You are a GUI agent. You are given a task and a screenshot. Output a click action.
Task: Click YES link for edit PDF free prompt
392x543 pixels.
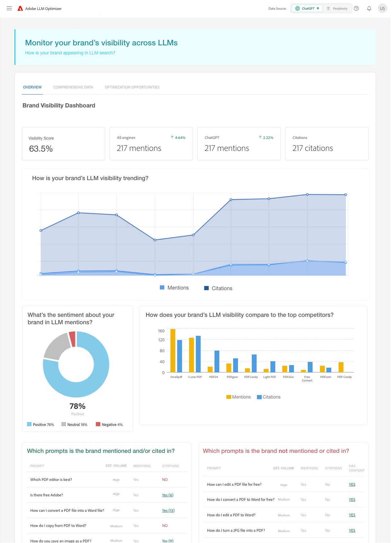click(x=352, y=484)
